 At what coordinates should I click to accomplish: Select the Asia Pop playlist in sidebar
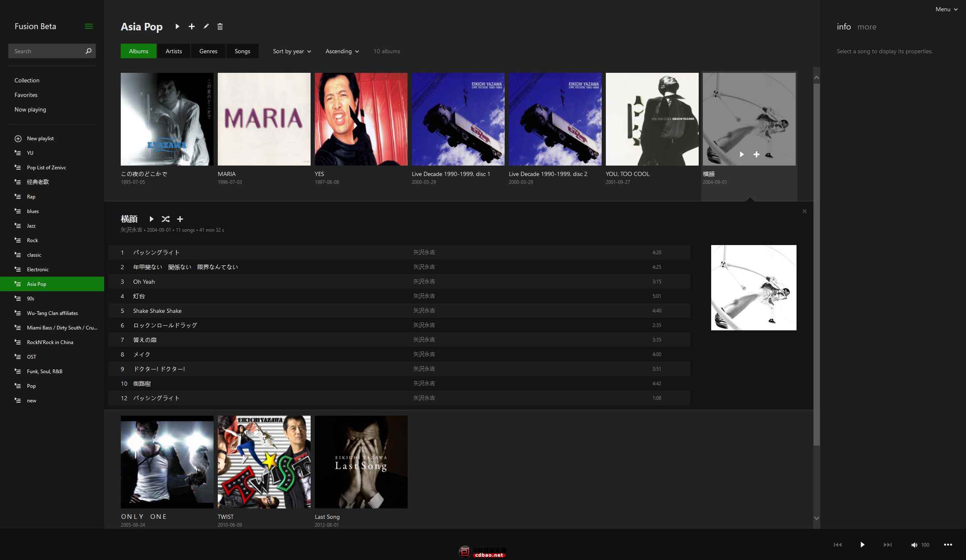(x=52, y=284)
